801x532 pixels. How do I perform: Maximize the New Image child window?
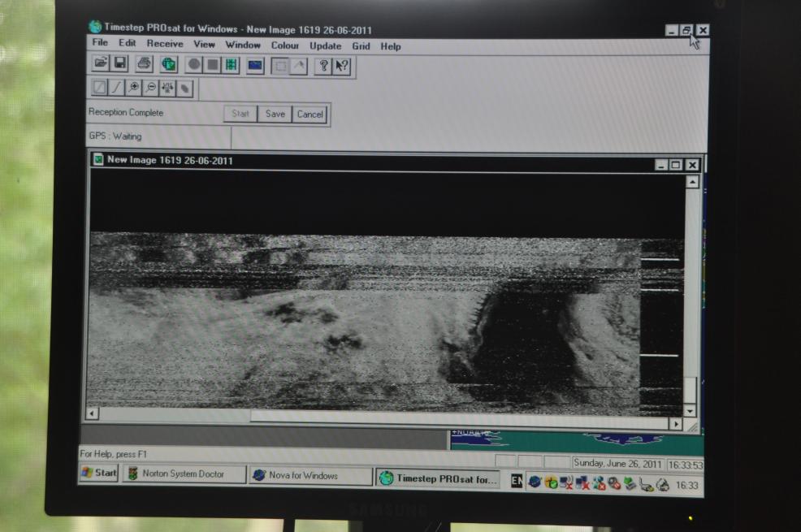point(676,164)
